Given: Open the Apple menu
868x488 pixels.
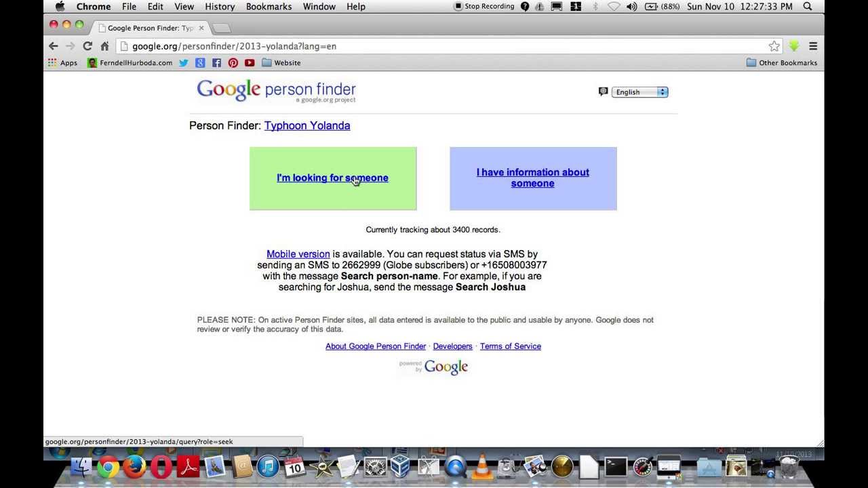Looking at the screenshot, I should coord(60,6).
